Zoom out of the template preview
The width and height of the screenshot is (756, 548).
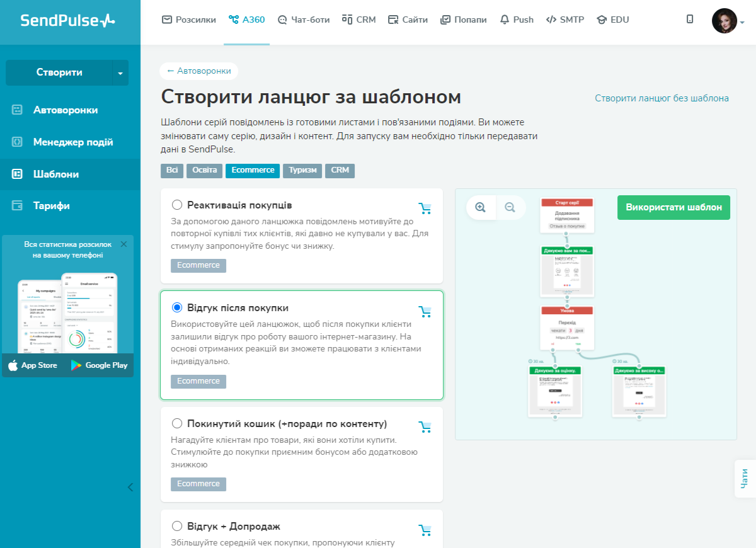coord(510,207)
